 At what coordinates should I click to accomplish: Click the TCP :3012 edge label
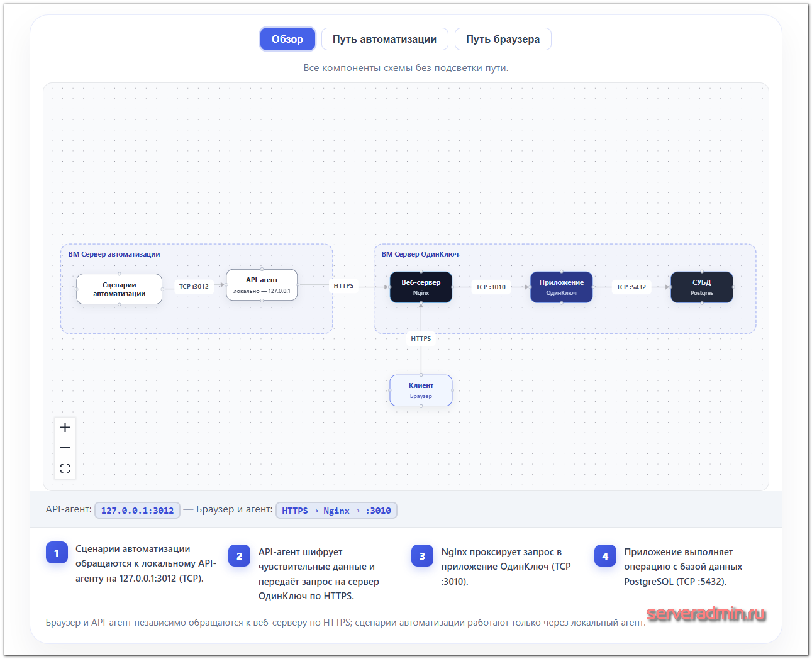(194, 286)
